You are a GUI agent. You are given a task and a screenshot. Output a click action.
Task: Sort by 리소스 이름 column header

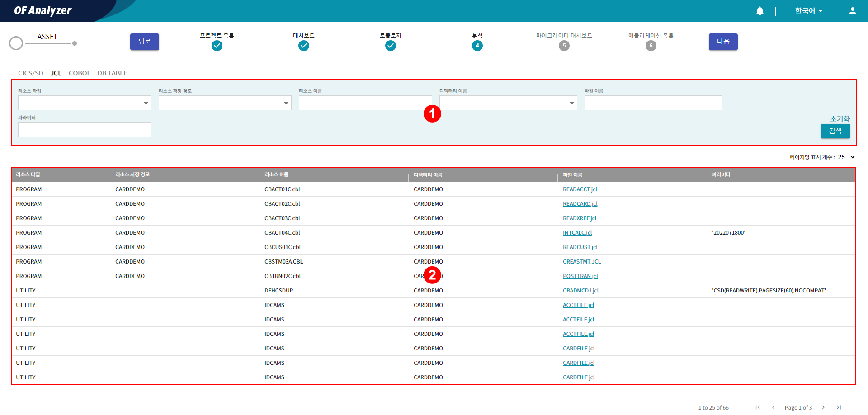point(276,174)
